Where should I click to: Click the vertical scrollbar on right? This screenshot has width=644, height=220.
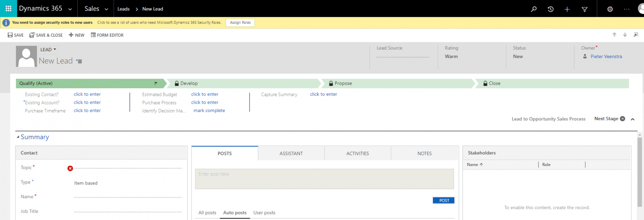point(640,172)
